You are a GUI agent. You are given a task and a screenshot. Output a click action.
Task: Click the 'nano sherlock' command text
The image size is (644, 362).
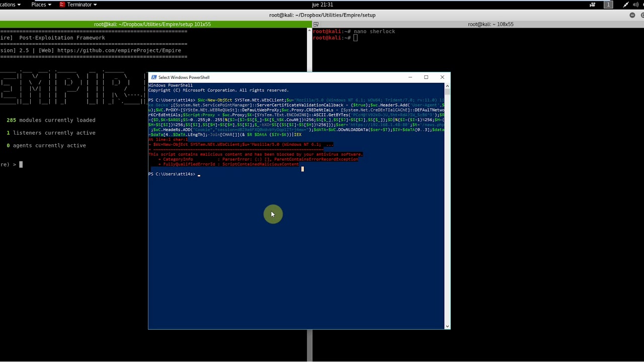click(374, 31)
